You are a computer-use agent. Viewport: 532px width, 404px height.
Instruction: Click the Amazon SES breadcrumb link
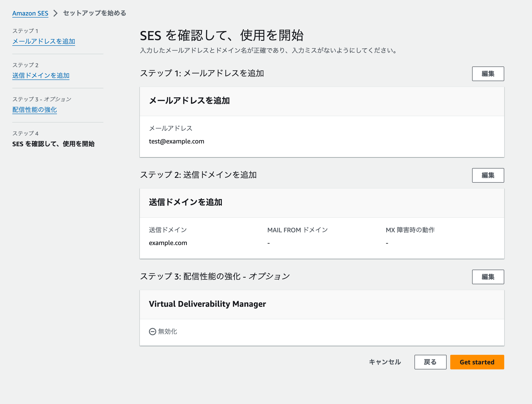tap(30, 13)
